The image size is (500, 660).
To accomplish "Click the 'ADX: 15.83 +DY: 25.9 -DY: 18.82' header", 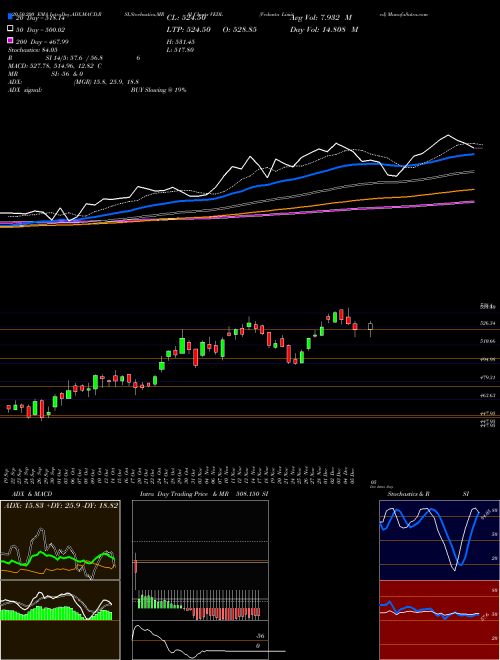I will click(61, 505).
